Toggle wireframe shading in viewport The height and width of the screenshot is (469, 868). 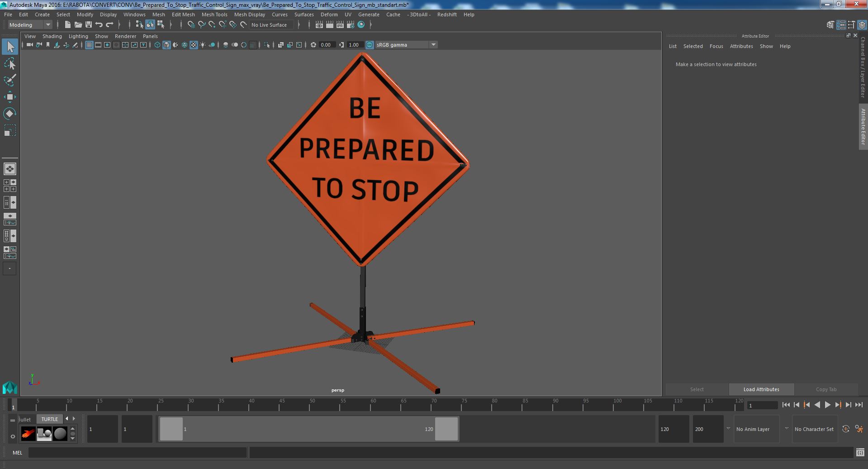(x=157, y=45)
